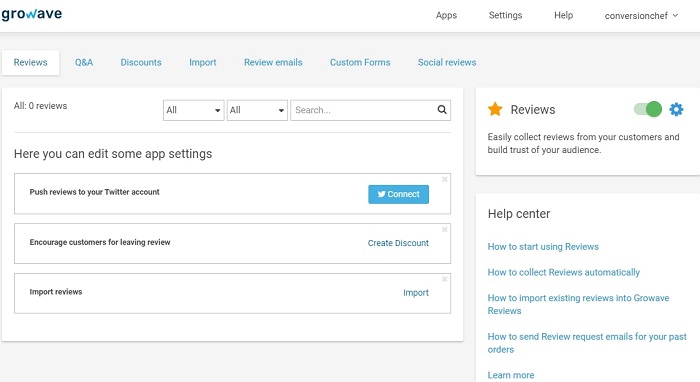Click the Help center heading
The height and width of the screenshot is (382, 700).
tap(519, 214)
